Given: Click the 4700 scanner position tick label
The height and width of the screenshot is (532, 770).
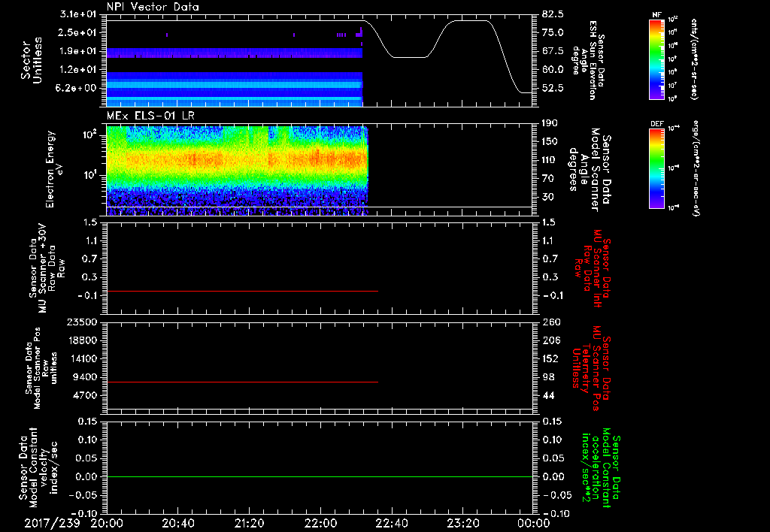Looking at the screenshot, I should (86, 395).
